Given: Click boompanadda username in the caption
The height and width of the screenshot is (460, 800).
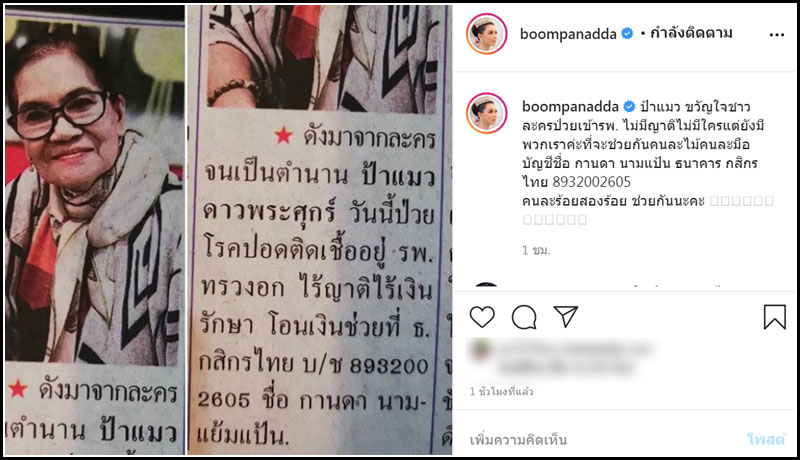Looking at the screenshot, I should click(570, 107).
